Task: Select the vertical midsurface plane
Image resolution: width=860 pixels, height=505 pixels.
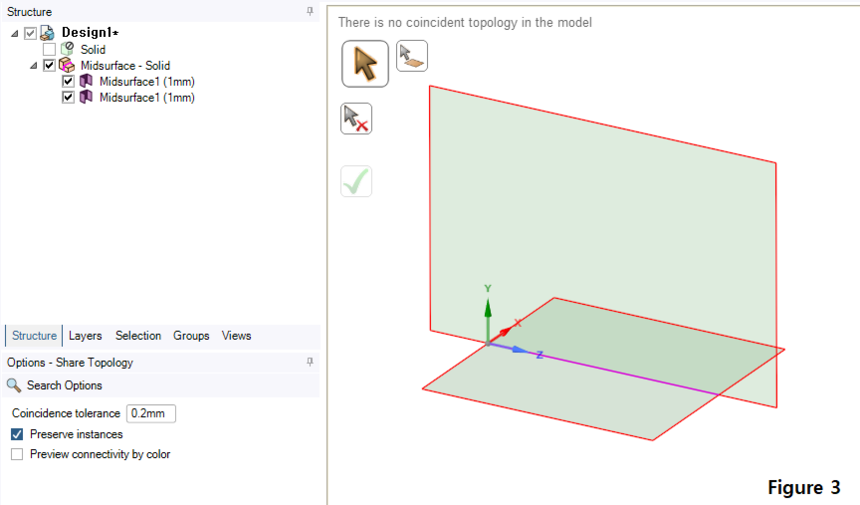Action: pyautogui.click(x=603, y=219)
